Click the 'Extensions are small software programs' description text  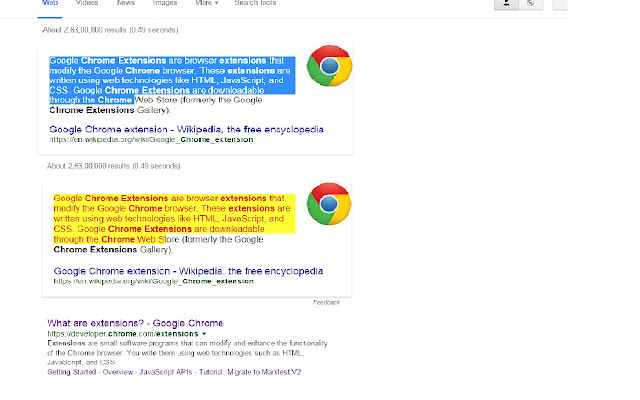[x=187, y=353]
